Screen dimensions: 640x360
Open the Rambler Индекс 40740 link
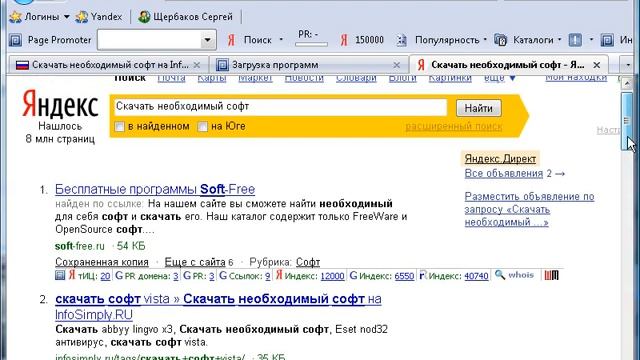click(x=476, y=276)
